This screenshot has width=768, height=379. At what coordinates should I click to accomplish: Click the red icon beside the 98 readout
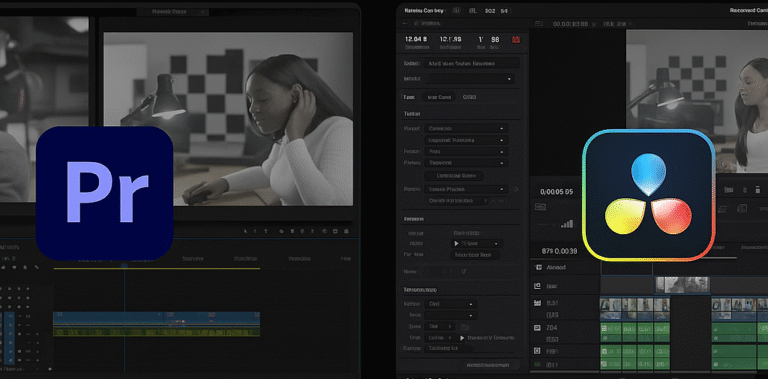pyautogui.click(x=515, y=40)
